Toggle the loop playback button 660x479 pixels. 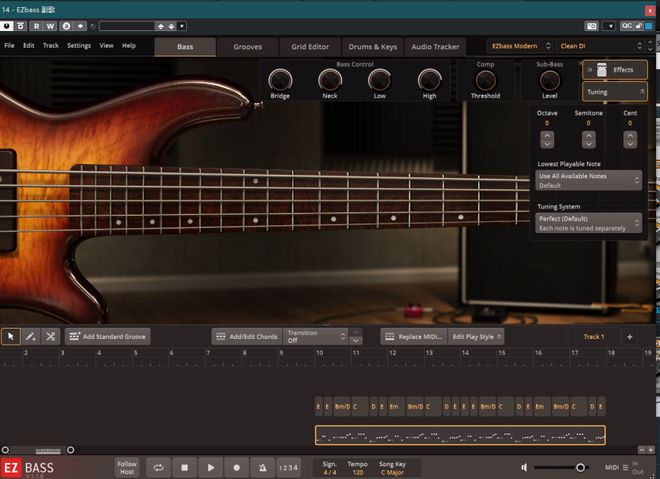point(157,467)
